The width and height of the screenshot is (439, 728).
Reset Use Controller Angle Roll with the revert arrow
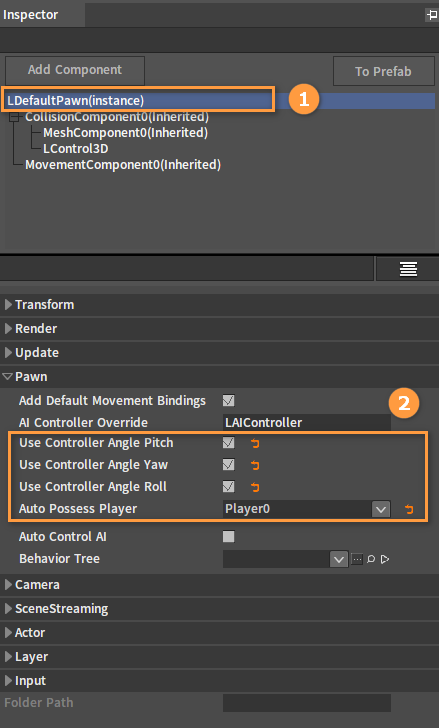point(255,487)
